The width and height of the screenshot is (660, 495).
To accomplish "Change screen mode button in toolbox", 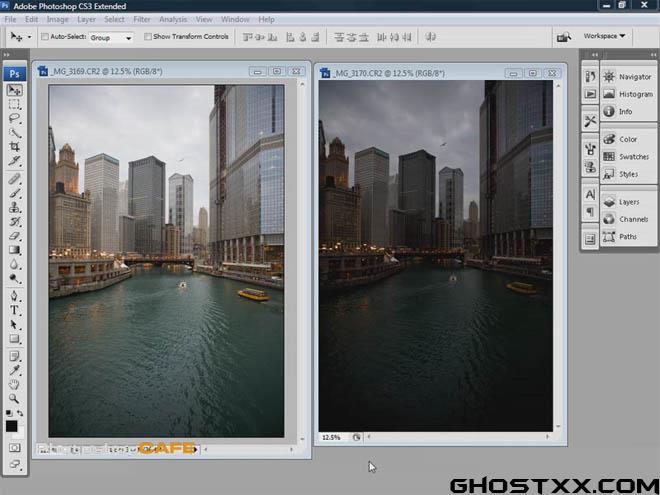I will 14,464.
